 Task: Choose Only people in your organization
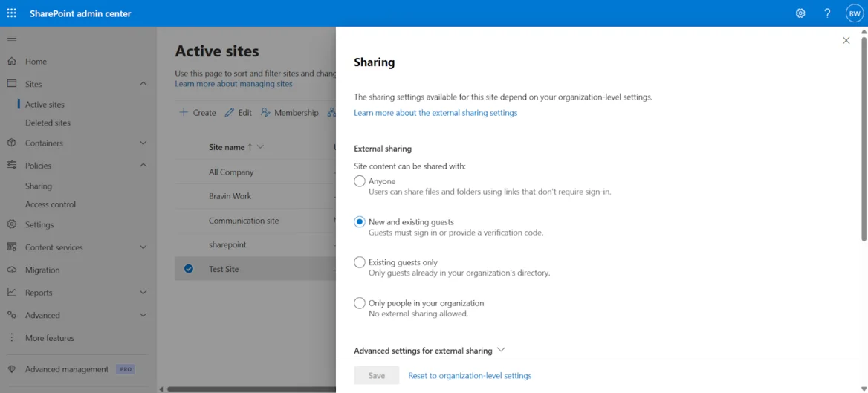(x=360, y=303)
